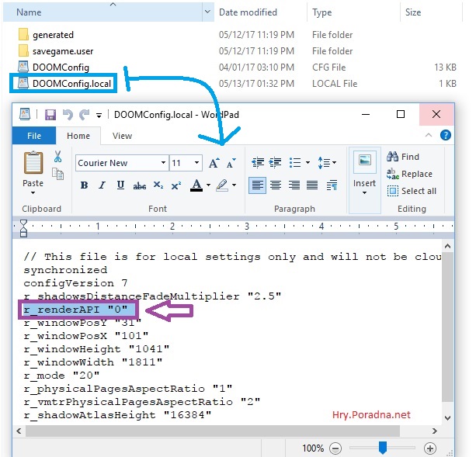Click the zoom slider handle in status bar
The width and height of the screenshot is (476, 457).
(x=382, y=448)
